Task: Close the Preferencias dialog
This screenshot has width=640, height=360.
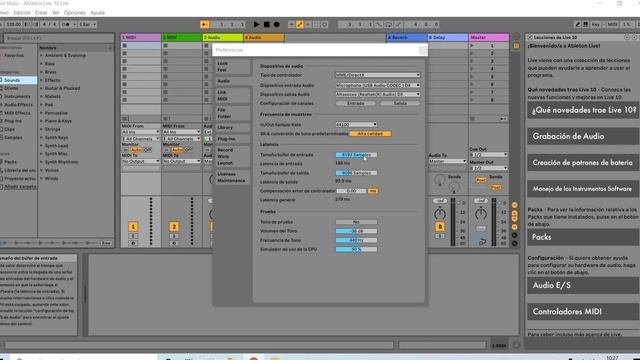Action: pyautogui.click(x=423, y=50)
